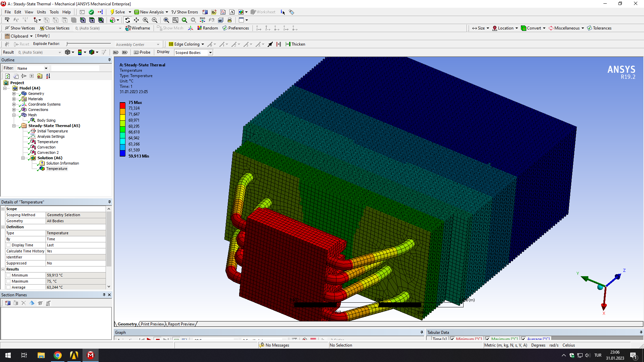The width and height of the screenshot is (644, 362).
Task: Select the Pan view tool
Action: (137, 20)
